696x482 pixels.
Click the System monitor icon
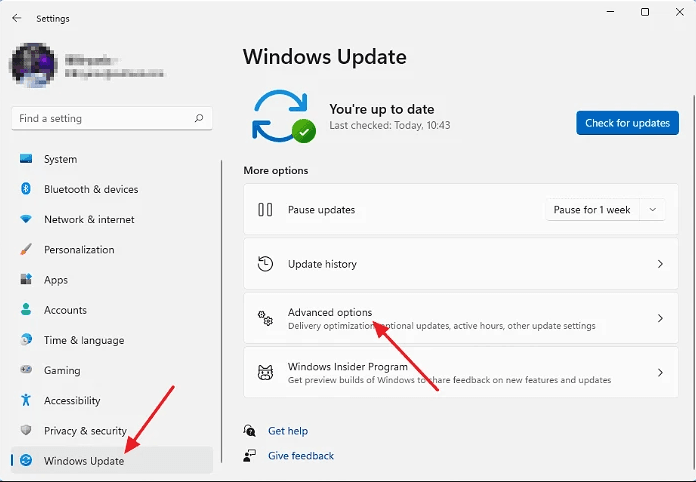point(26,158)
